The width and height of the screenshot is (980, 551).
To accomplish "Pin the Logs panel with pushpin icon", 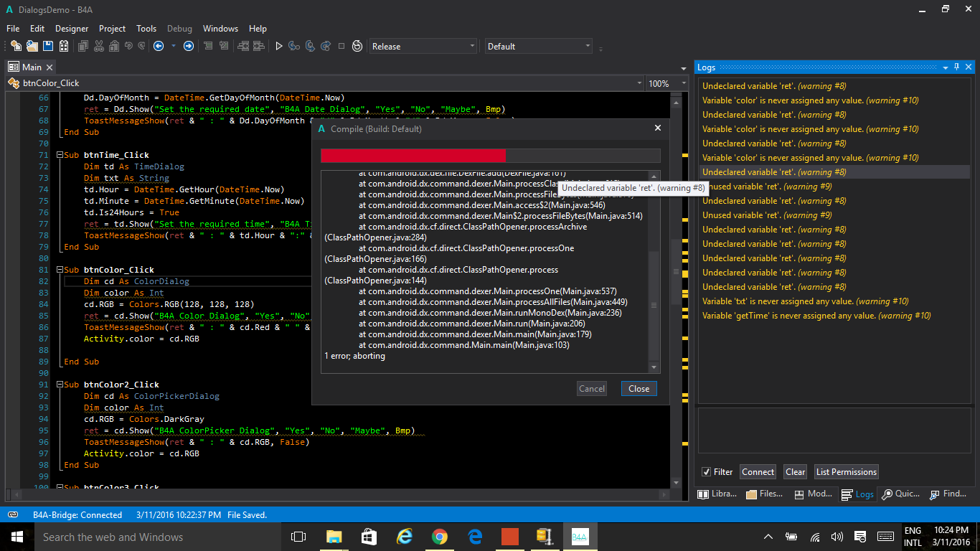I will [x=956, y=67].
